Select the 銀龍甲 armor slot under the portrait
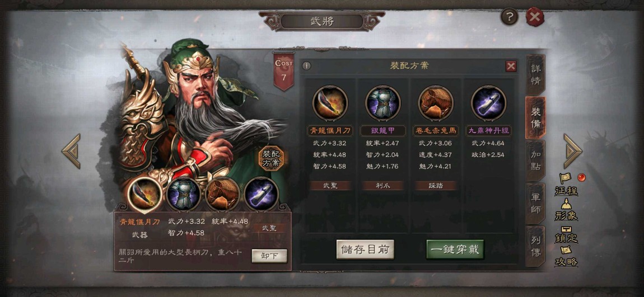644x297 pixels. click(183, 194)
